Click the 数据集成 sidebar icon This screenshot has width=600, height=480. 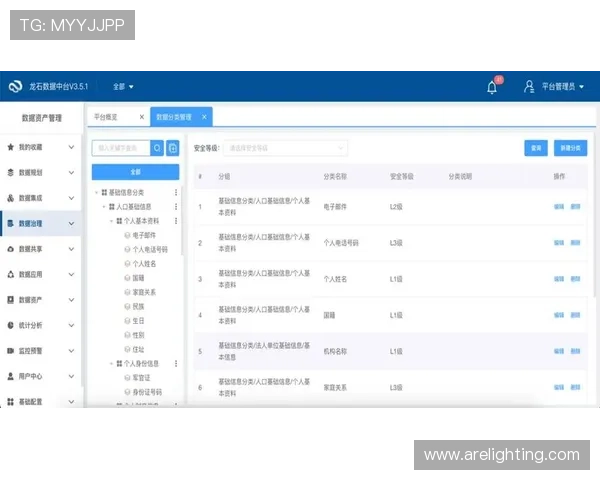tap(11, 198)
